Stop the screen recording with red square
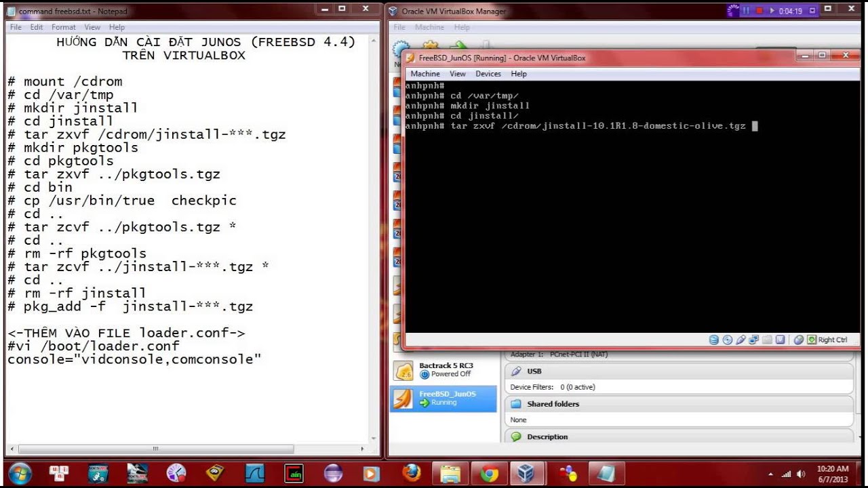This screenshot has height=488, width=868. click(x=759, y=11)
